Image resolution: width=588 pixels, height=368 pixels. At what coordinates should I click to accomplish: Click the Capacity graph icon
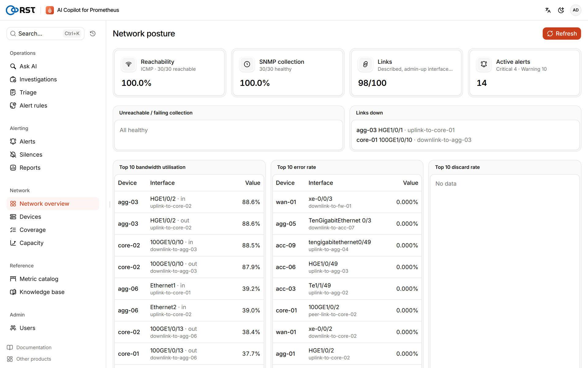pyautogui.click(x=13, y=243)
